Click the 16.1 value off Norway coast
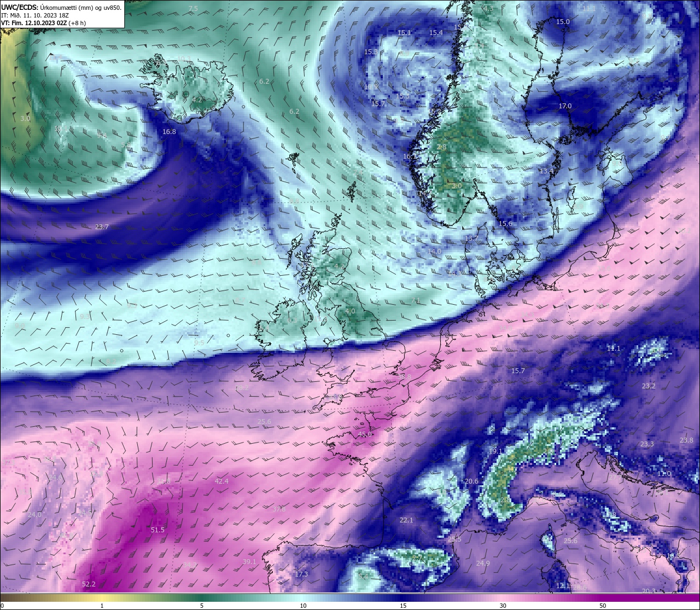 pyautogui.click(x=410, y=156)
